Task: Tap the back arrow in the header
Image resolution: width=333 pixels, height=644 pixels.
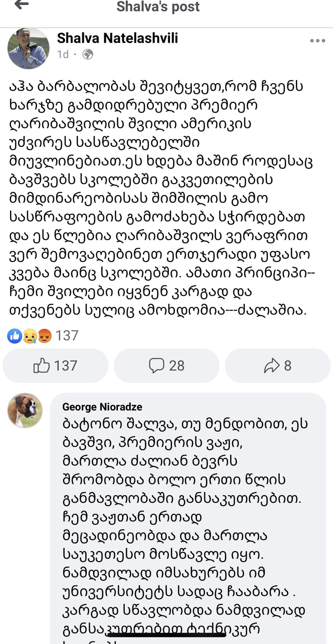Action: [22, 5]
